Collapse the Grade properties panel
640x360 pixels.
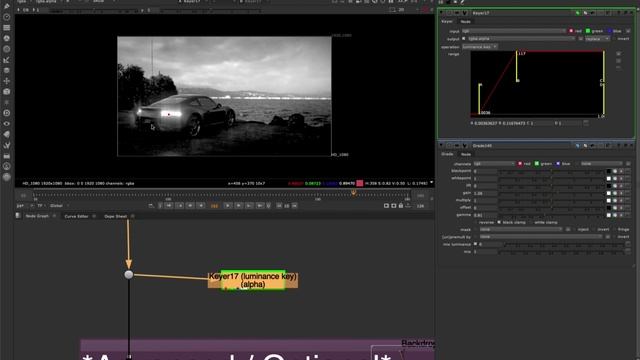[441, 145]
